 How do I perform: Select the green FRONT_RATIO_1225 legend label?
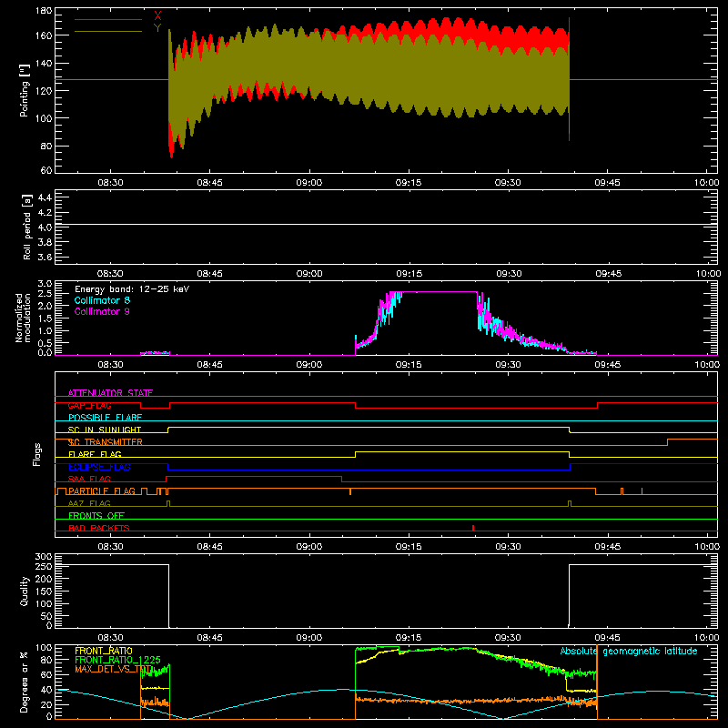[x=117, y=660]
